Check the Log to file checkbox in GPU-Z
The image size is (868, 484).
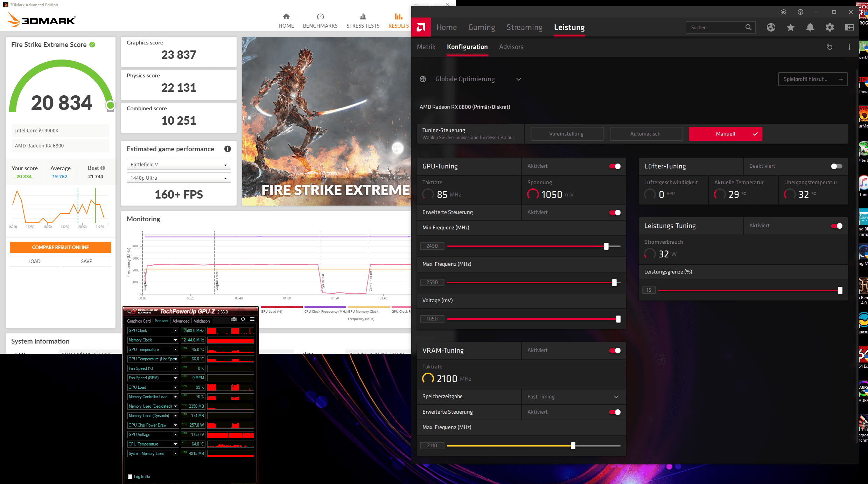coord(130,477)
